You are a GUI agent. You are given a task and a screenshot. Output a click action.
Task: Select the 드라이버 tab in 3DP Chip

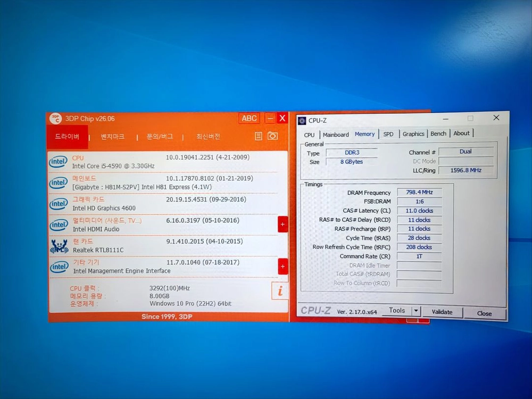click(67, 137)
